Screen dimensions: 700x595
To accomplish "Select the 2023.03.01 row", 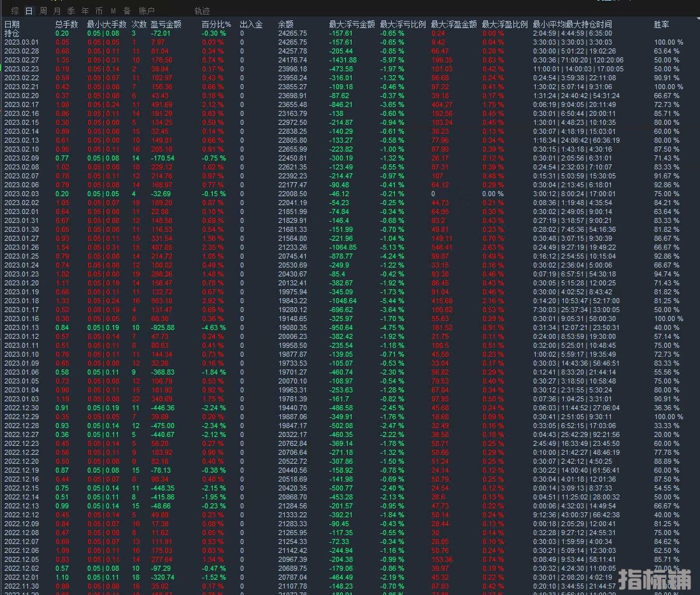I will point(22,42).
